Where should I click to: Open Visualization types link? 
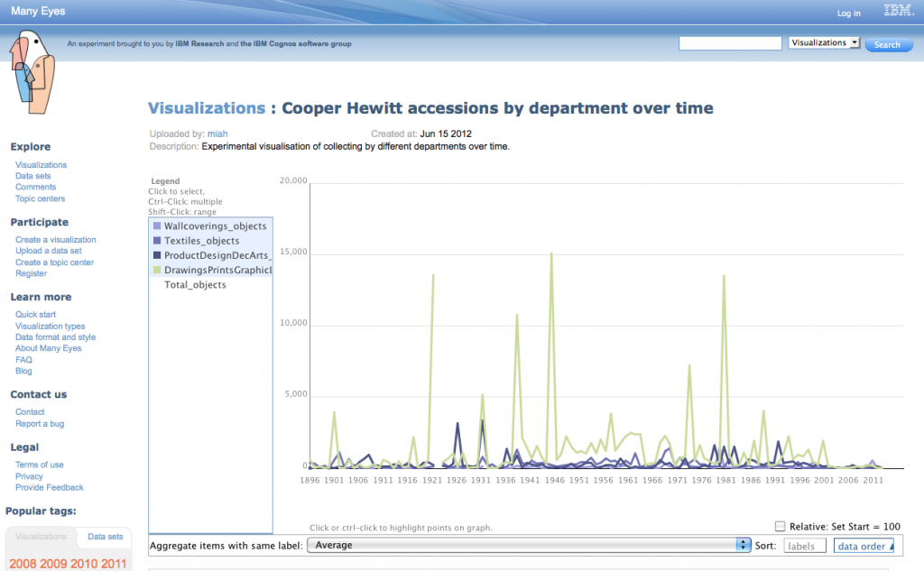[51, 327]
